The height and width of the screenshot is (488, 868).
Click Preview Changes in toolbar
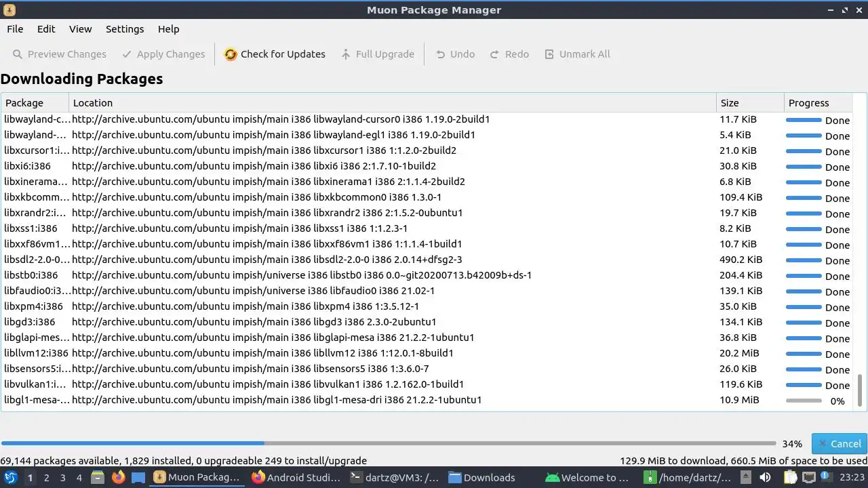[x=59, y=54]
